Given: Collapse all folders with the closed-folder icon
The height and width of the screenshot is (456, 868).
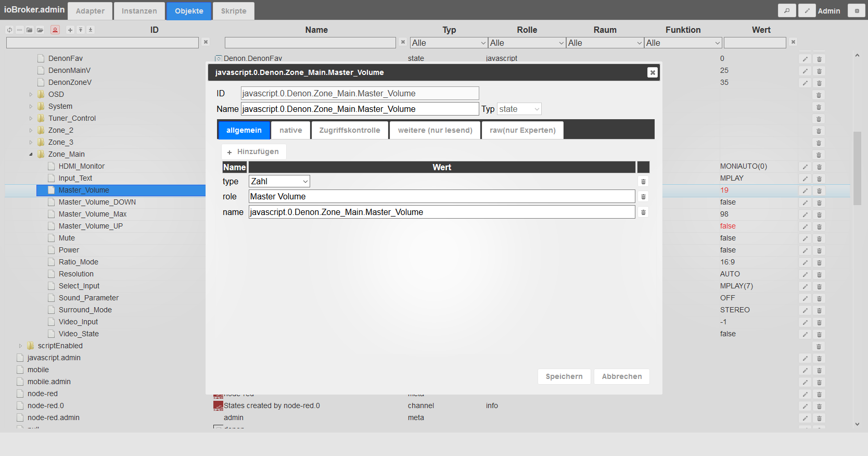Looking at the screenshot, I should (30, 30).
